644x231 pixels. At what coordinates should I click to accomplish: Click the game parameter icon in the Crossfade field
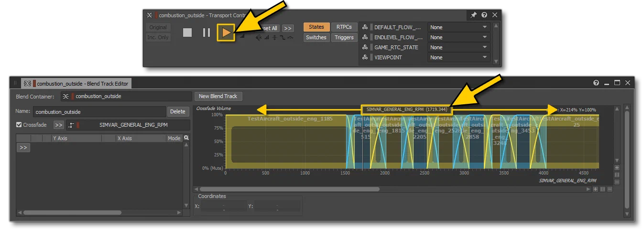(x=71, y=125)
